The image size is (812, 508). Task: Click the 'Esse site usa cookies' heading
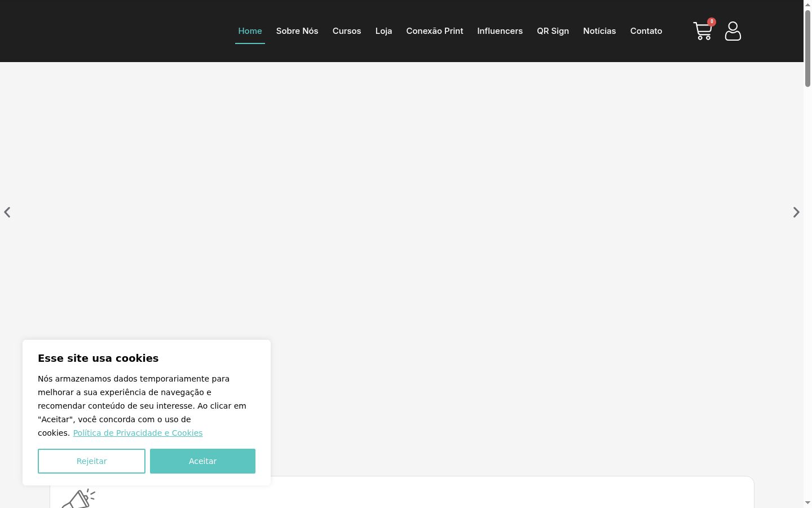tap(98, 358)
